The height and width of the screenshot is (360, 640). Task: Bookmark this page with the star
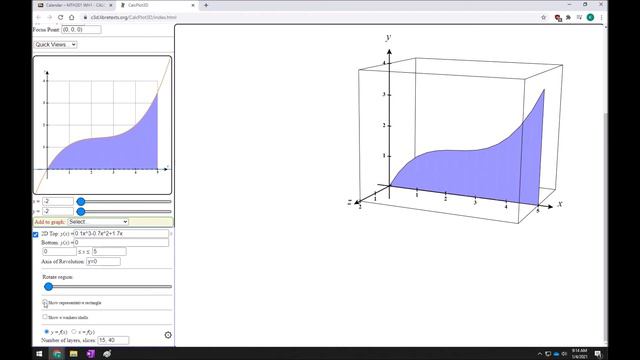point(543,18)
